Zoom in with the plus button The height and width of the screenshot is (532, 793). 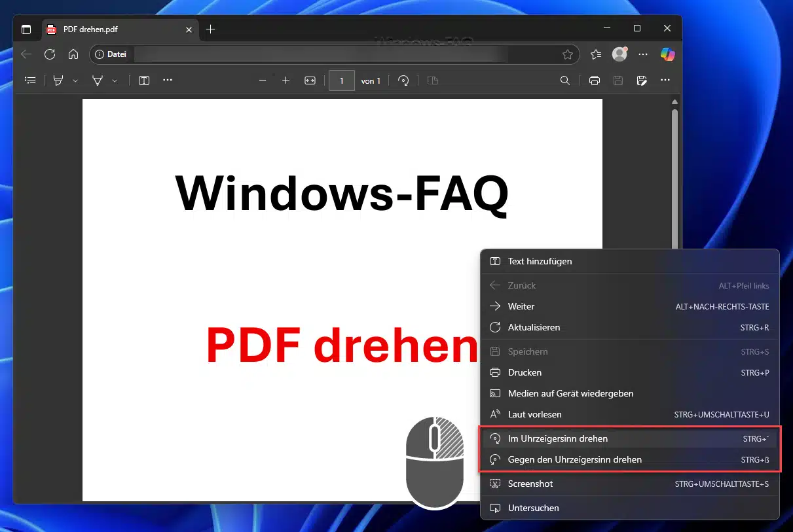286,80
